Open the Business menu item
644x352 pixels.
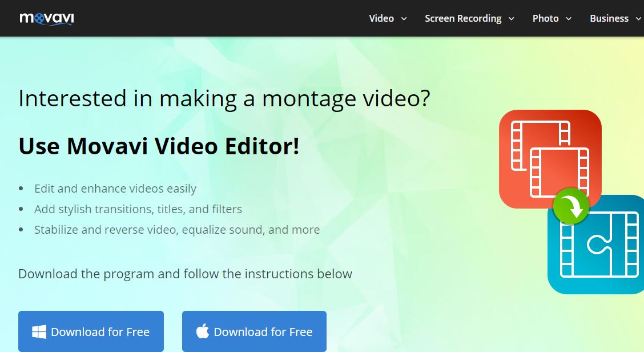[609, 18]
